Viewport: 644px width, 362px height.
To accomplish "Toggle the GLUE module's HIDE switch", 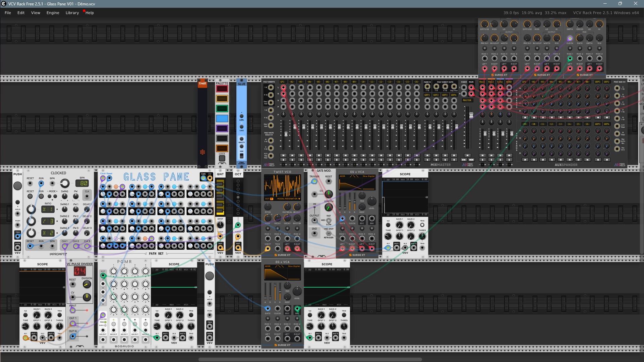I will coord(241,156).
